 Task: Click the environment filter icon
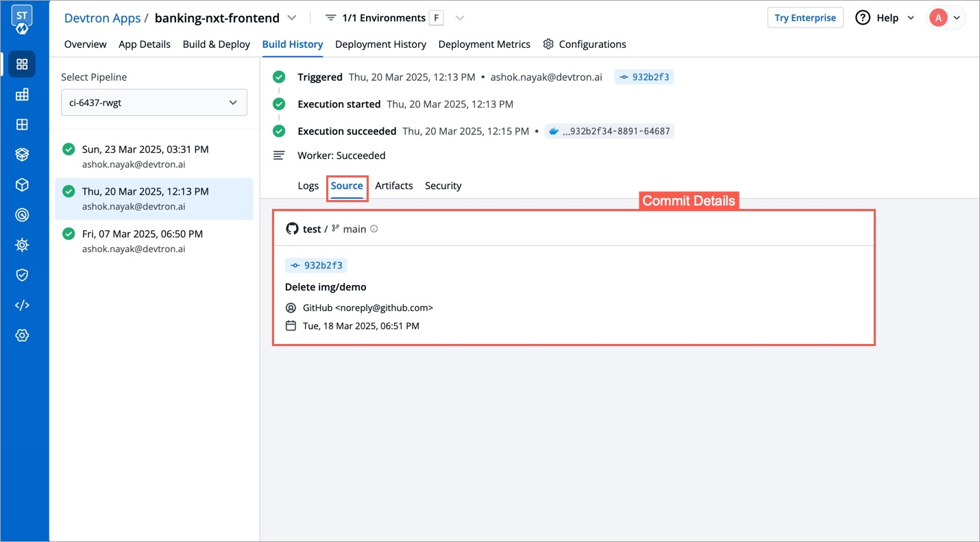pos(331,18)
